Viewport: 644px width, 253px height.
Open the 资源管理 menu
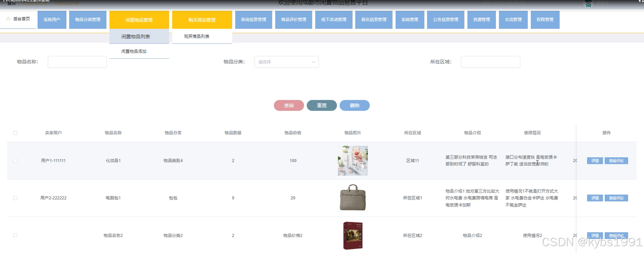click(481, 20)
